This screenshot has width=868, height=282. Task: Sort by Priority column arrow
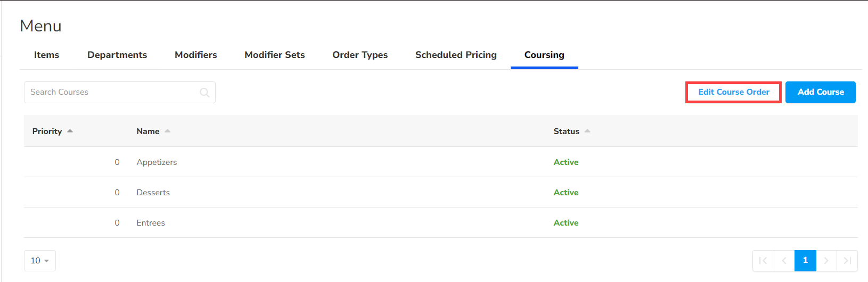pos(70,131)
